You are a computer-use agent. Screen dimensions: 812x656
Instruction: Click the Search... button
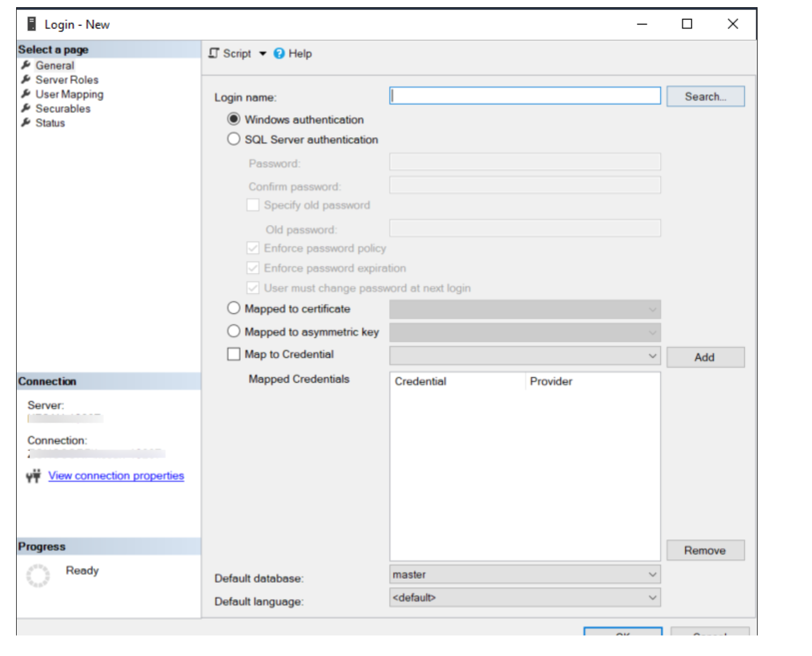pos(705,96)
